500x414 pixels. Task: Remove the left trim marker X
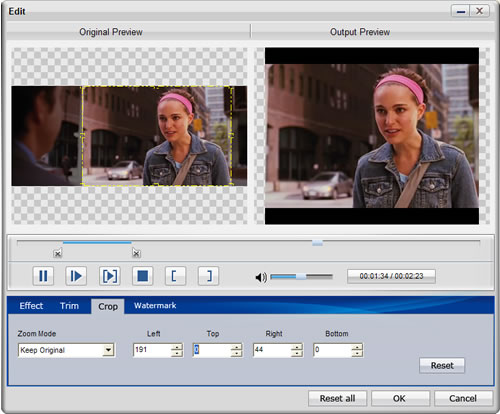[x=58, y=254]
